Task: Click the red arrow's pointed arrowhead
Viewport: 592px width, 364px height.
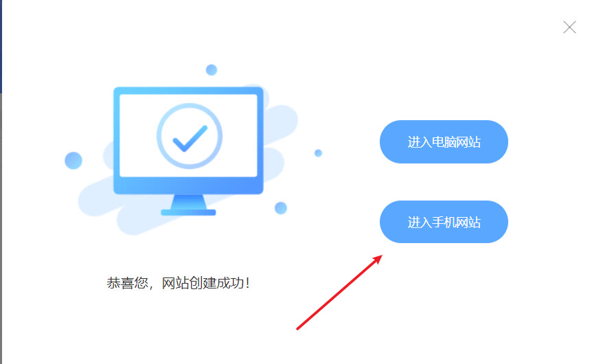Action: pyautogui.click(x=377, y=260)
